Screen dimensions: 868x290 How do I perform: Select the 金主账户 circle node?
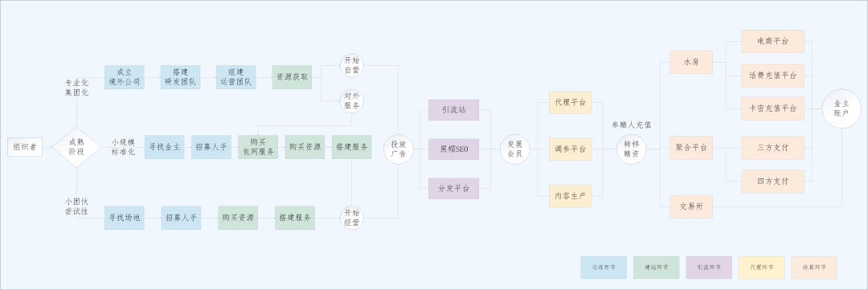pyautogui.click(x=841, y=108)
